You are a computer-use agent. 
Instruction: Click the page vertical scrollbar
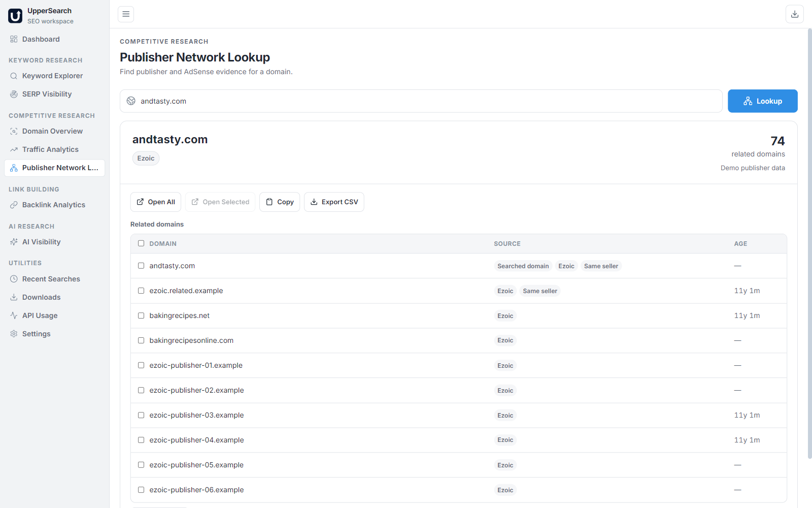(x=809, y=244)
